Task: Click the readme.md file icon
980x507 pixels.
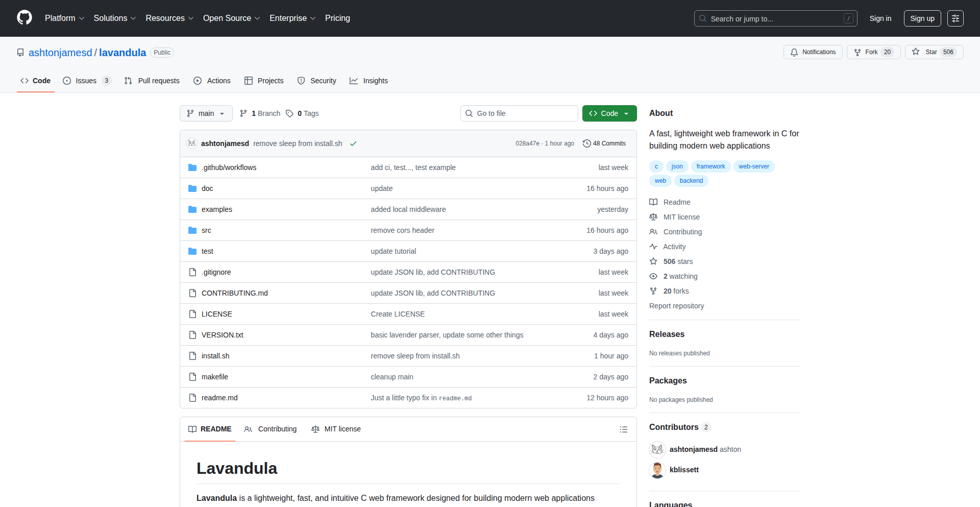Action: [192, 398]
